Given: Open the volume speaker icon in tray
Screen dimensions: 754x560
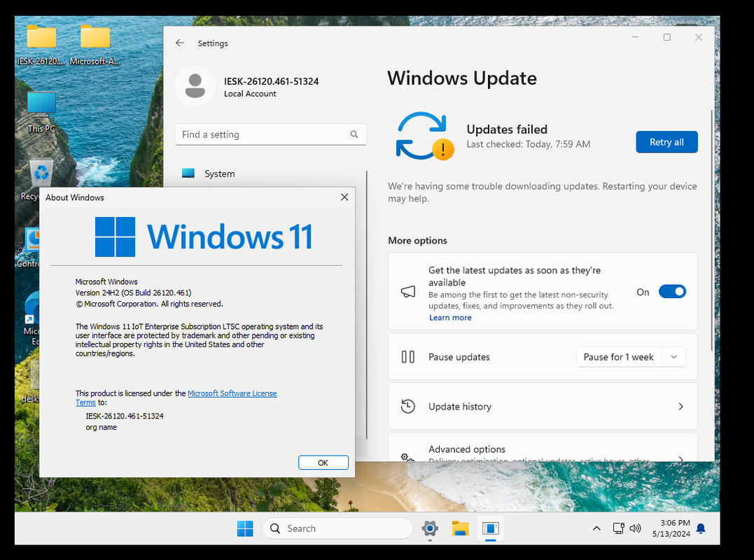Looking at the screenshot, I should (x=635, y=528).
